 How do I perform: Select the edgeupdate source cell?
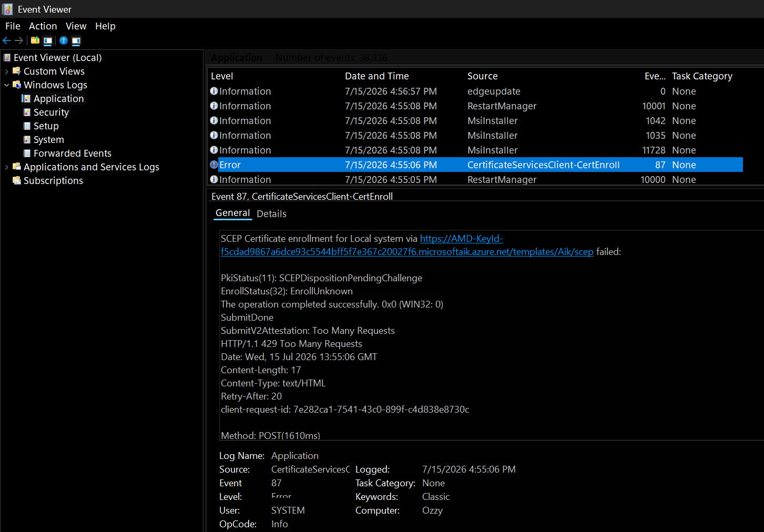coord(494,91)
